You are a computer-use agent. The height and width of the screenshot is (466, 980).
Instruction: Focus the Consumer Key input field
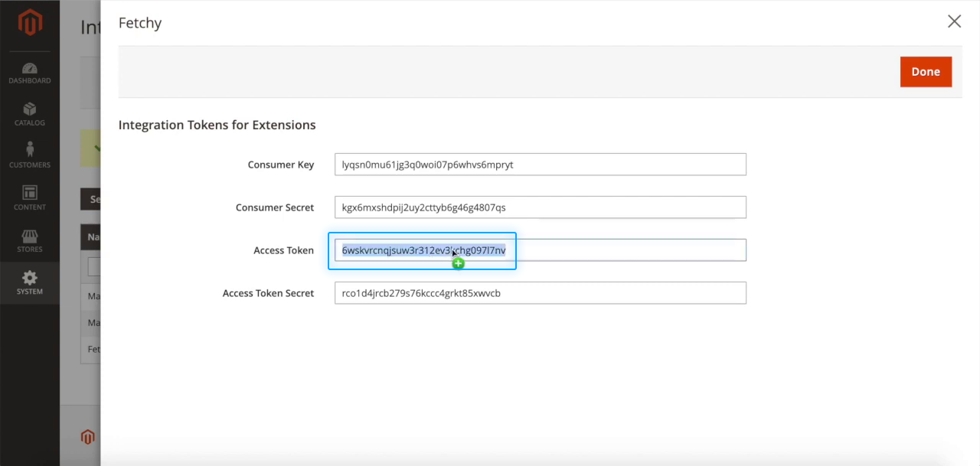point(541,165)
